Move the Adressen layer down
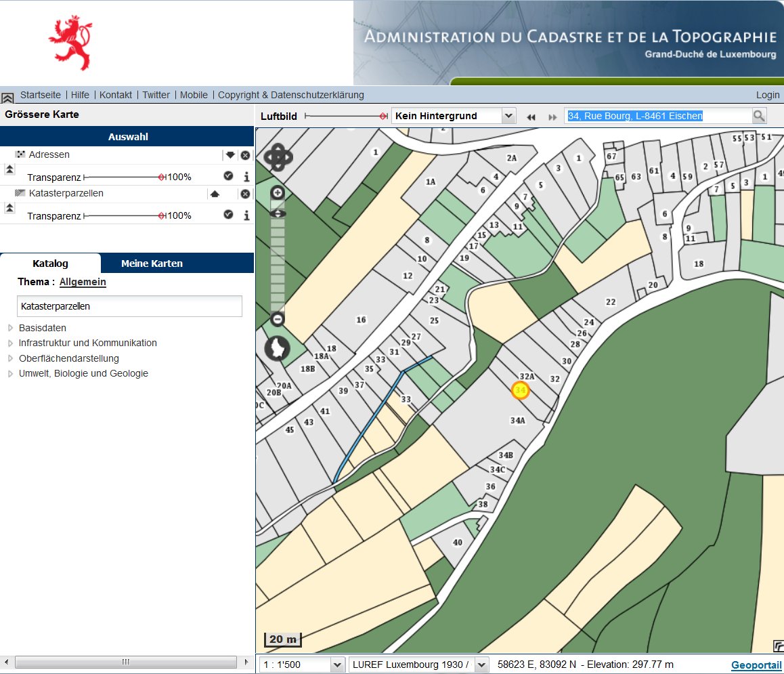 (x=230, y=155)
